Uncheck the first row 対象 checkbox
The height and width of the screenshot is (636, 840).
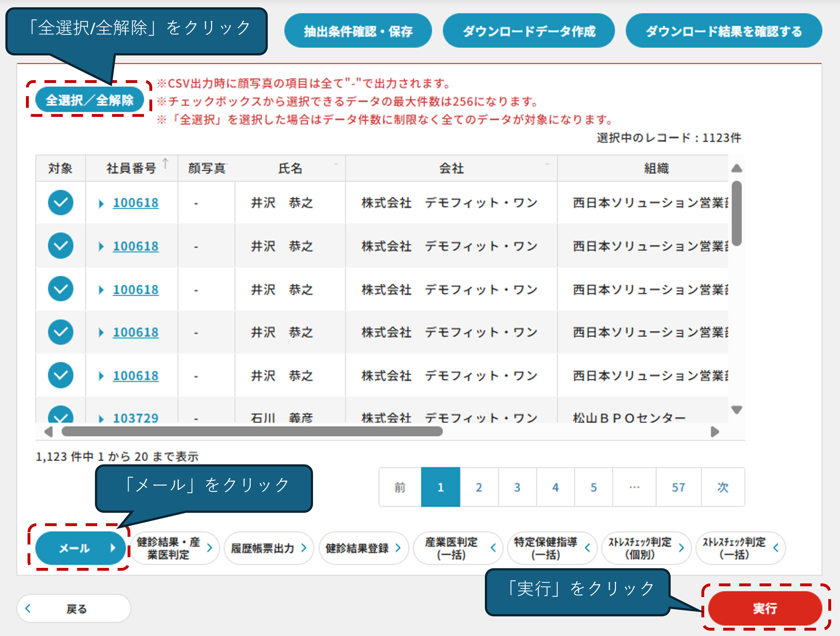(61, 202)
